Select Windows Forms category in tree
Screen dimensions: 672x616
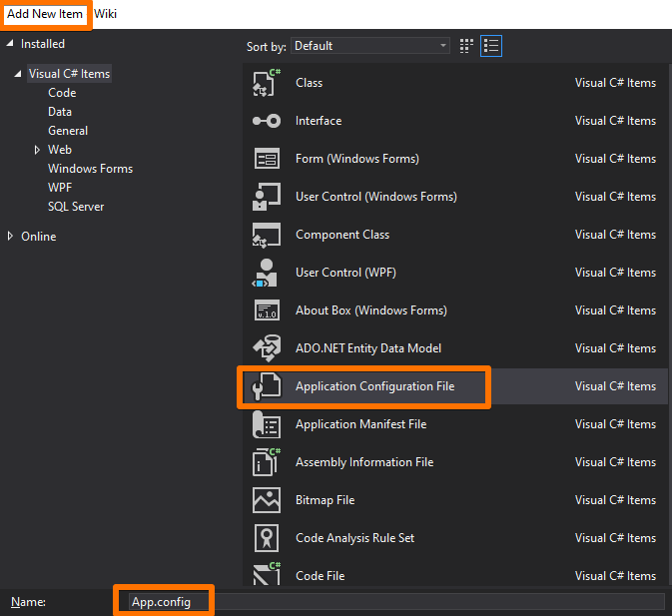click(x=90, y=169)
